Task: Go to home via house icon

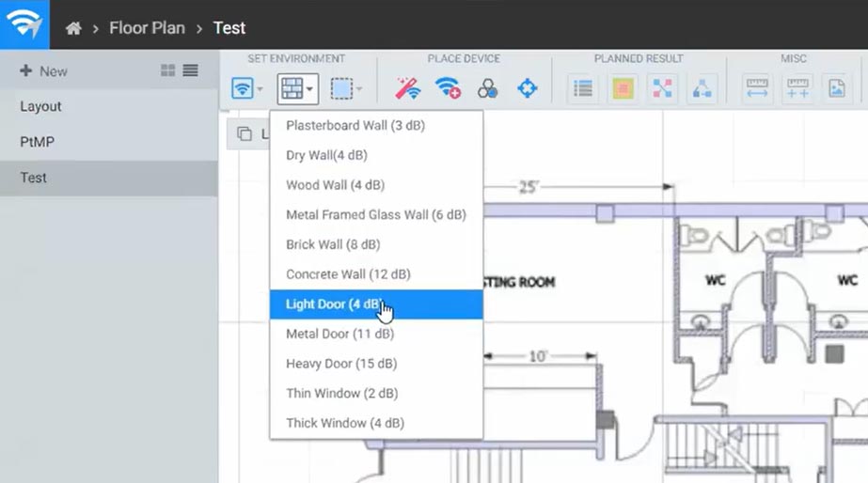Action: tap(73, 28)
